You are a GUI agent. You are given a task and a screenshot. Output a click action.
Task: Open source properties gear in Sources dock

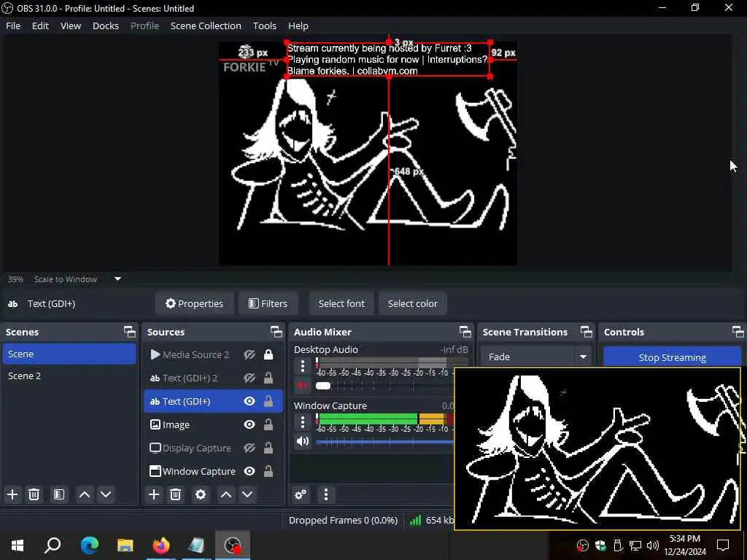[x=201, y=494]
